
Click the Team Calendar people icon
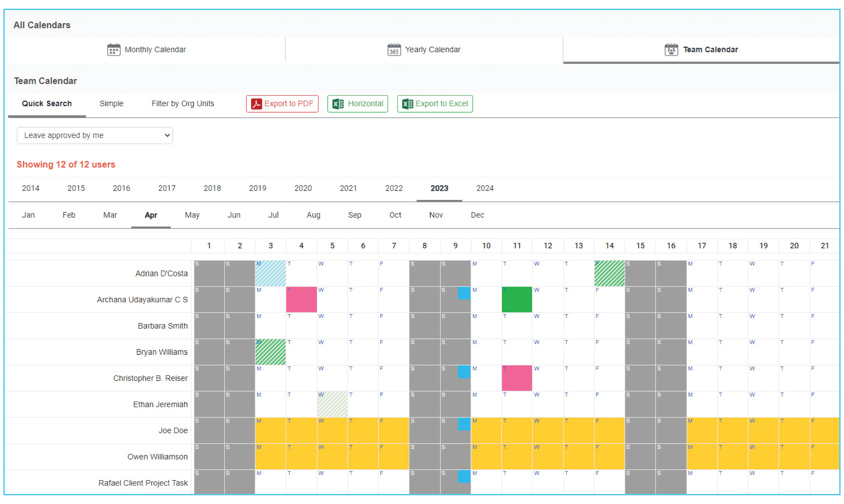click(x=671, y=50)
